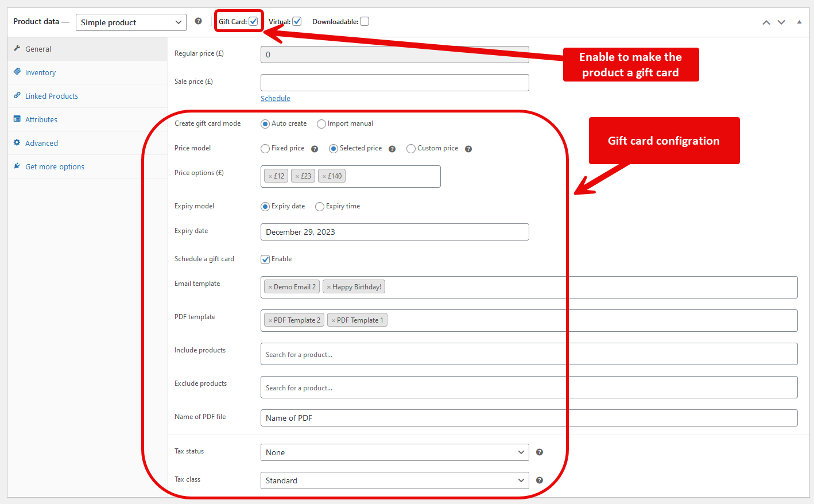The image size is (814, 504).
Task: Show help tooltip for Tax class
Action: pyautogui.click(x=540, y=480)
